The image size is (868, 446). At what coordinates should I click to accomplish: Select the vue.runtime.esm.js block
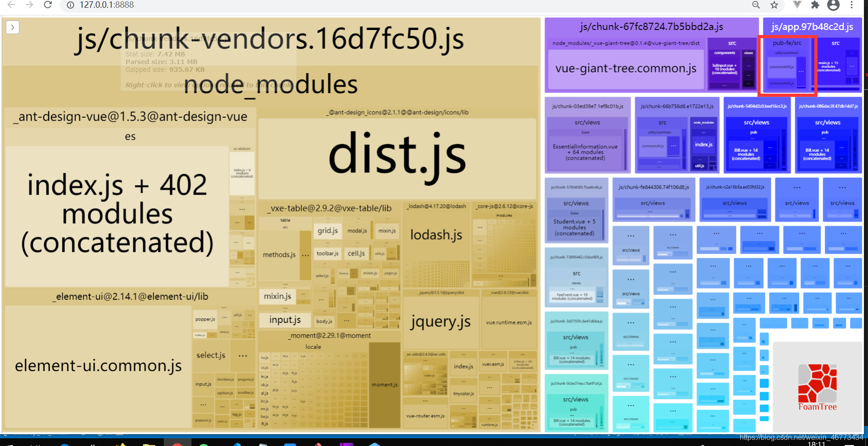pos(509,322)
